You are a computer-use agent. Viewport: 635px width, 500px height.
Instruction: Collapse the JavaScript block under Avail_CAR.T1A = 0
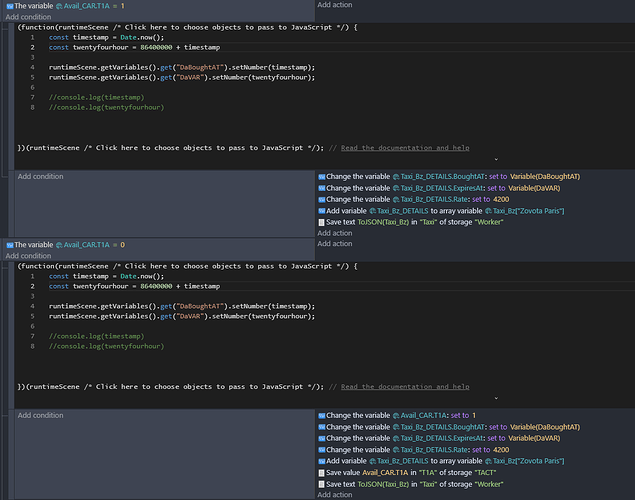[496, 398]
